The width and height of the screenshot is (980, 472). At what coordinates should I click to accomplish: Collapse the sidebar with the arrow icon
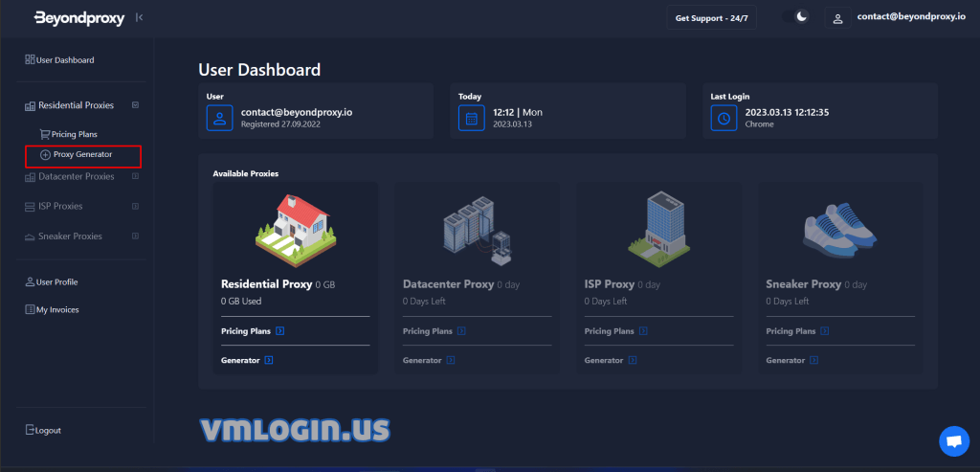140,17
